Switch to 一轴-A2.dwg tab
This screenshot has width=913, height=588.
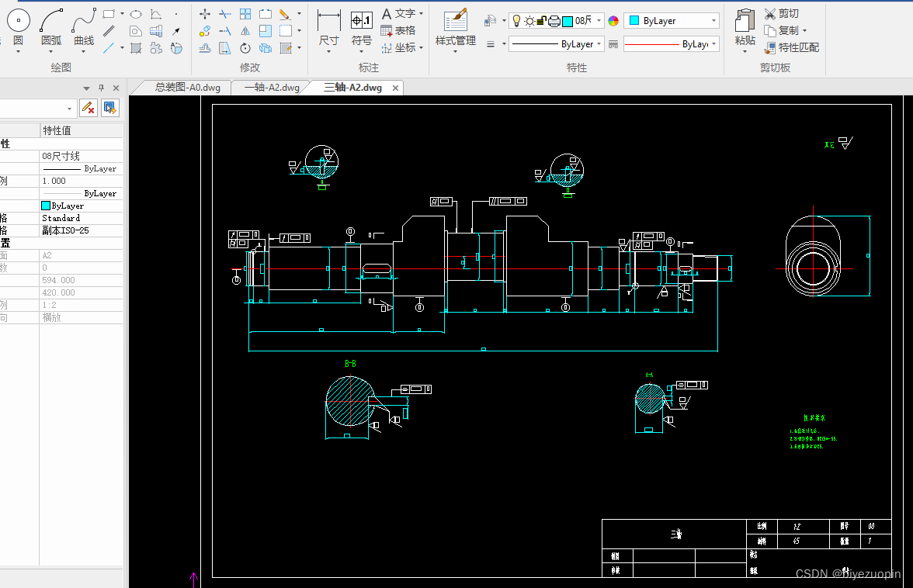(272, 87)
